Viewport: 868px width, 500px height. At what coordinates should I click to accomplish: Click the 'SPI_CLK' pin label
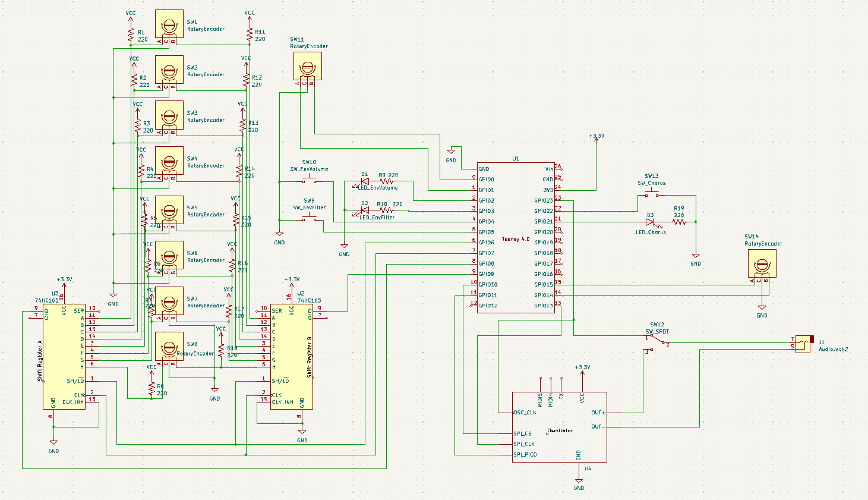(523, 444)
